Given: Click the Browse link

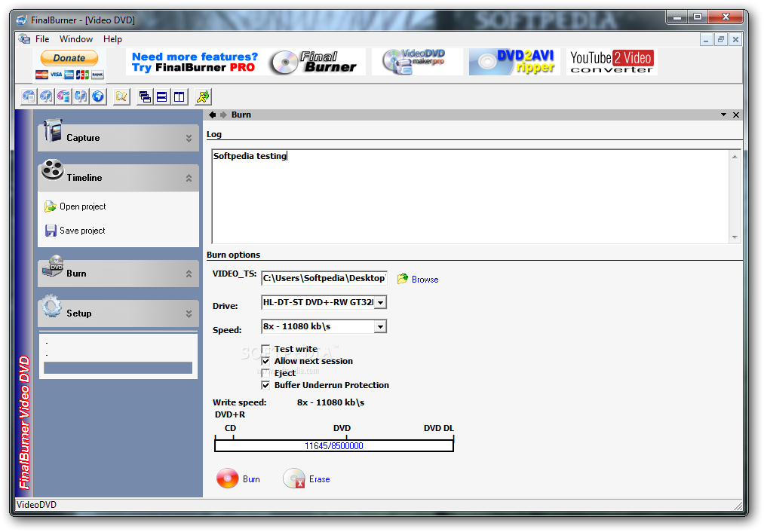Looking at the screenshot, I should tap(425, 280).
